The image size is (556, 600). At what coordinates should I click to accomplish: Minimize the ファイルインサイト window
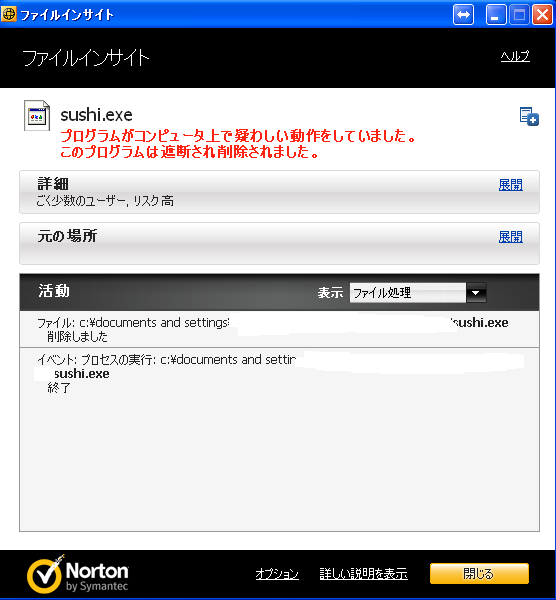click(496, 15)
